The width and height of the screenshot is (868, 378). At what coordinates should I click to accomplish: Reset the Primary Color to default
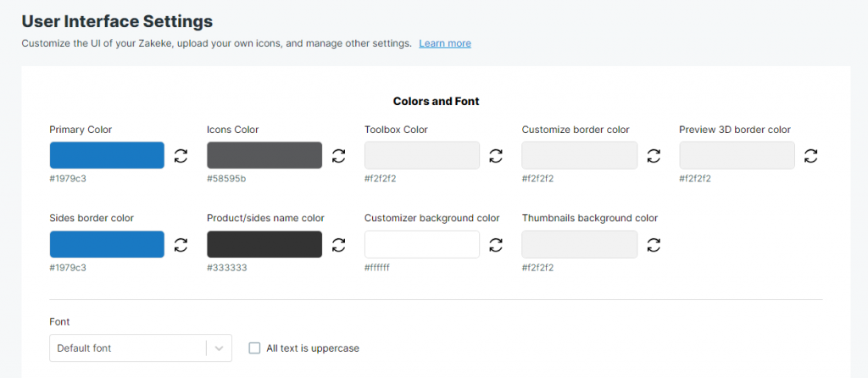(181, 155)
